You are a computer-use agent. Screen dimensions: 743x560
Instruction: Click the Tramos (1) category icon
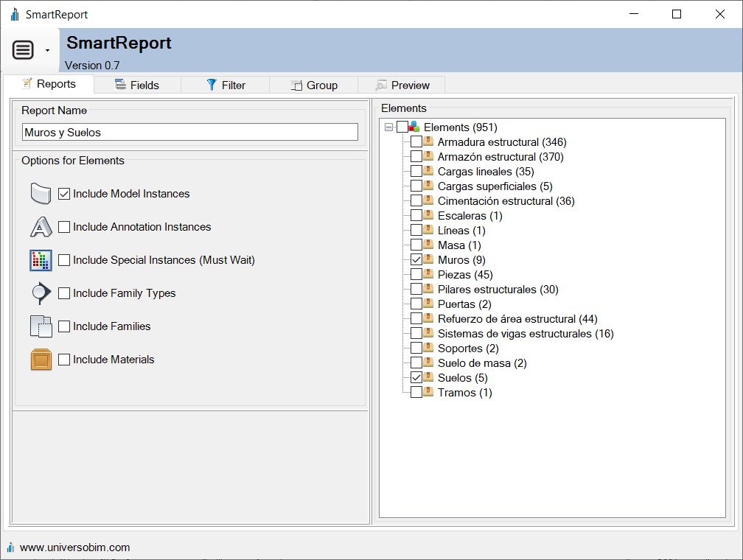pos(428,392)
